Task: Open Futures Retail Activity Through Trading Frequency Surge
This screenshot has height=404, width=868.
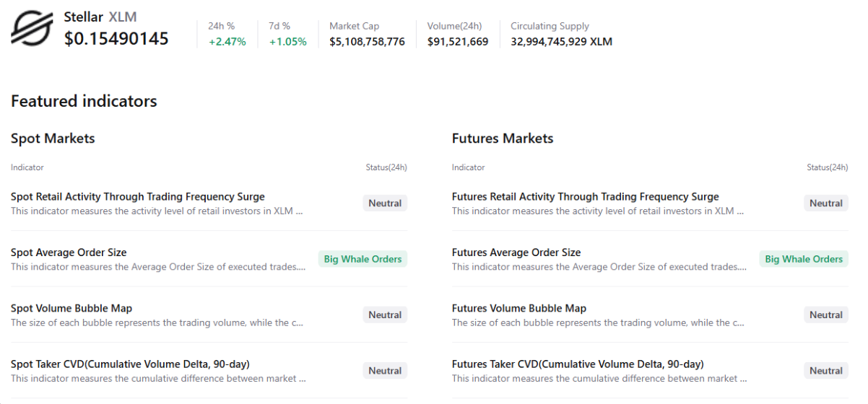Action: [x=585, y=197]
